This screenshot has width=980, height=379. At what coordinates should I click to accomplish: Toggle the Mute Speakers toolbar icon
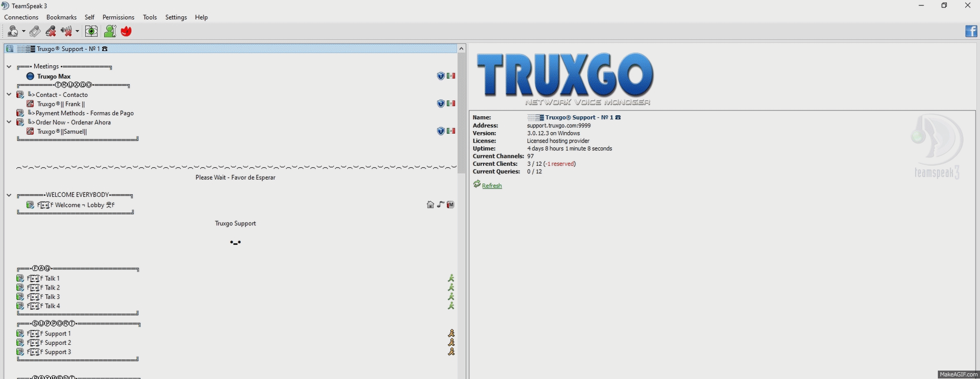[66, 32]
